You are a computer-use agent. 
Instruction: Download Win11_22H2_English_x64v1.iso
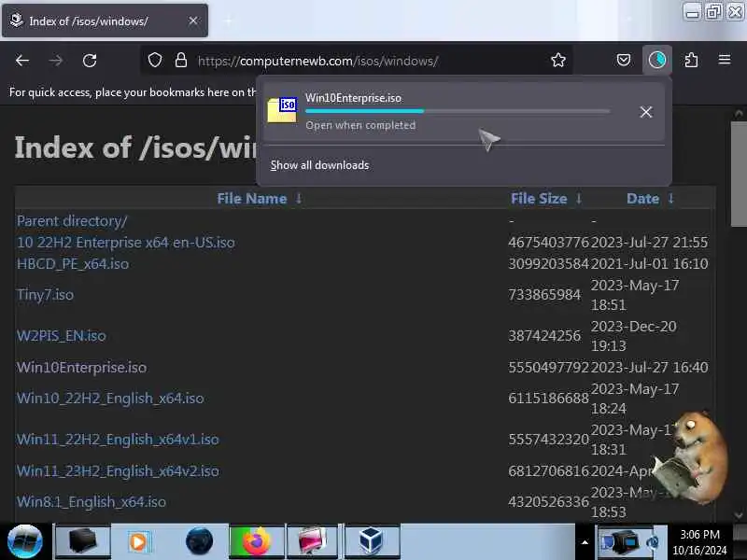118,439
